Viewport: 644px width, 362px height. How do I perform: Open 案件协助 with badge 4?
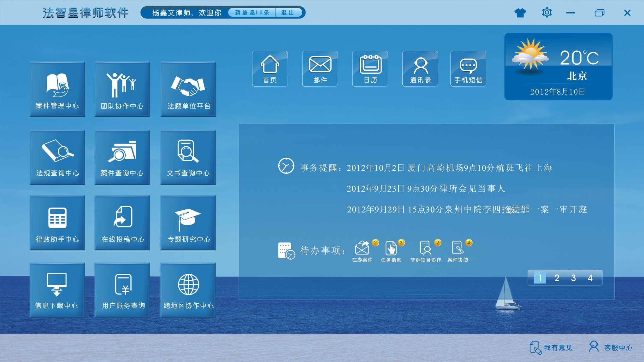[x=458, y=251]
